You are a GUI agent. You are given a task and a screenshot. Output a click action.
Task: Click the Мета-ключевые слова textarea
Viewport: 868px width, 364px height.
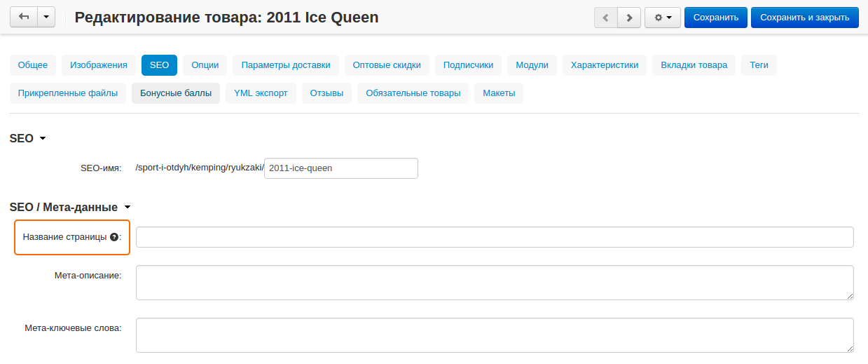coord(495,335)
